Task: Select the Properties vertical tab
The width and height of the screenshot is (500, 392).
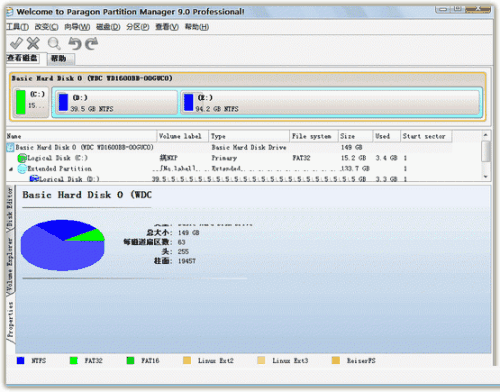Action: [x=10, y=320]
